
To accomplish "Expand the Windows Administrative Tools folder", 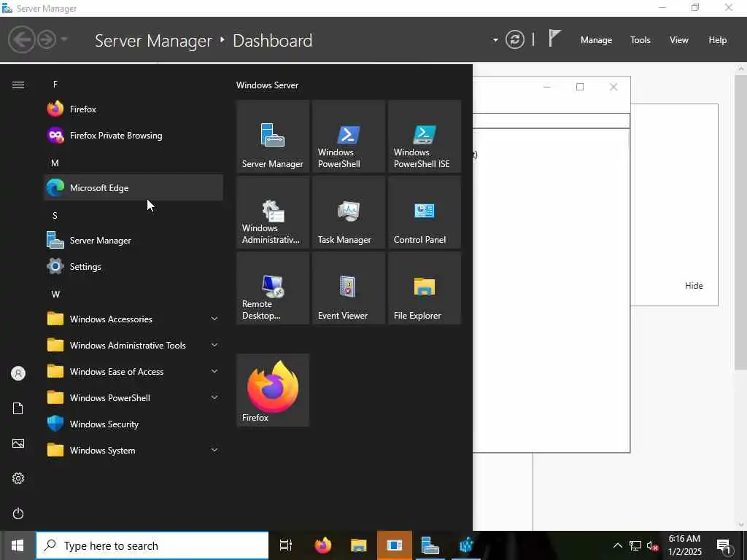I will 133,345.
